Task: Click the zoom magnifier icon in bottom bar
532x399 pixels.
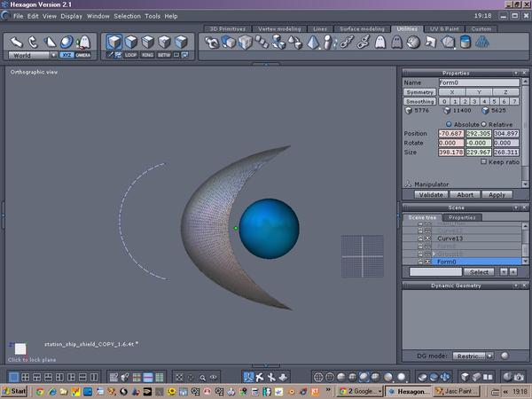Action: click(202, 378)
